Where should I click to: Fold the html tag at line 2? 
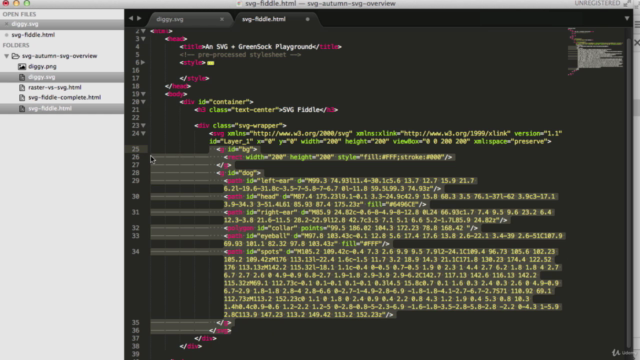click(x=143, y=31)
